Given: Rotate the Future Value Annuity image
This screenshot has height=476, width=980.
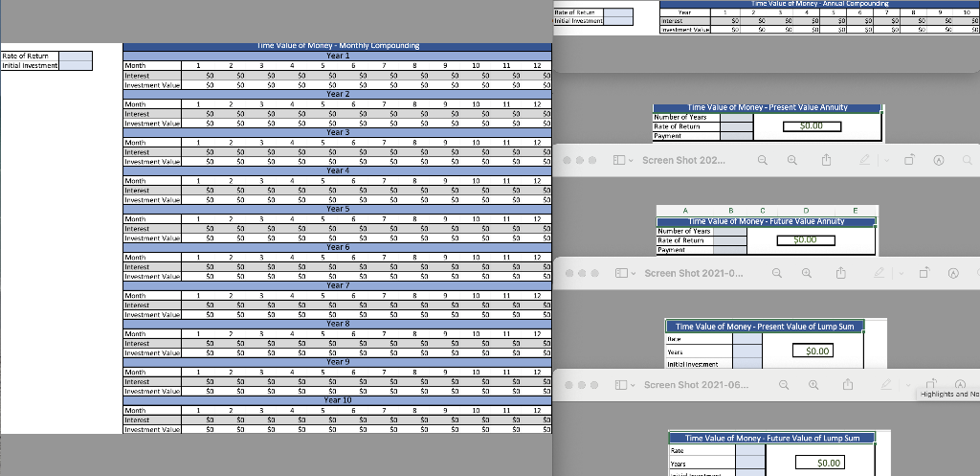Looking at the screenshot, I should coord(909,160).
